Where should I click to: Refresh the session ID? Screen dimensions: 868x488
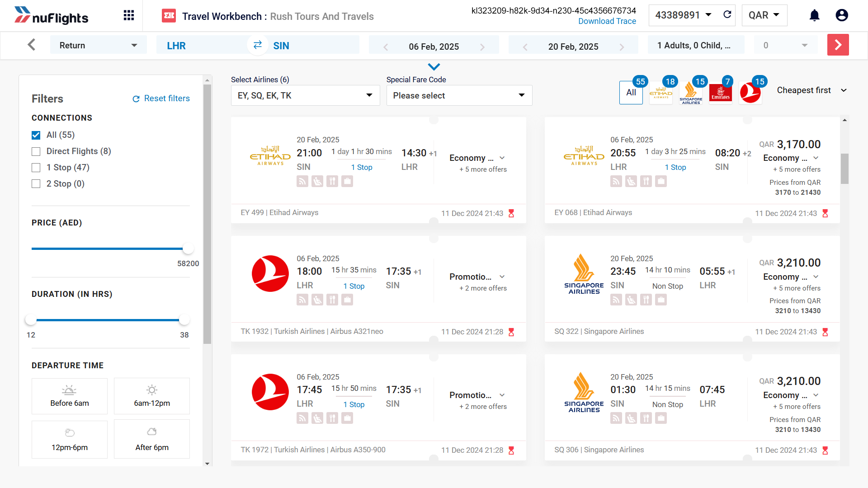click(727, 15)
